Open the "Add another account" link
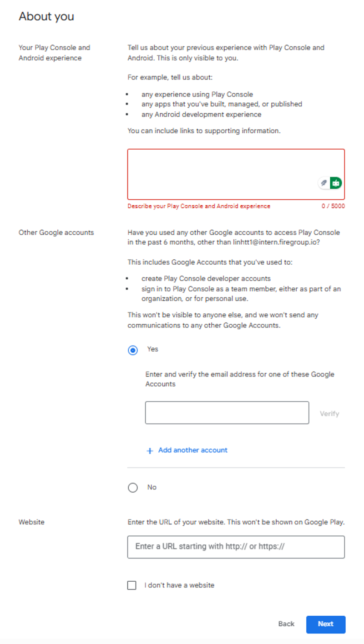The width and height of the screenshot is (364, 644). 192,450
